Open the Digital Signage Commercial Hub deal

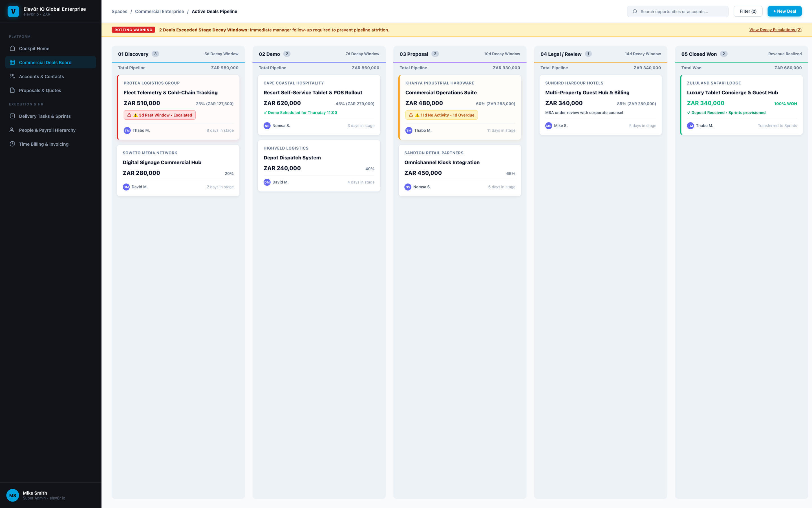[162, 162]
